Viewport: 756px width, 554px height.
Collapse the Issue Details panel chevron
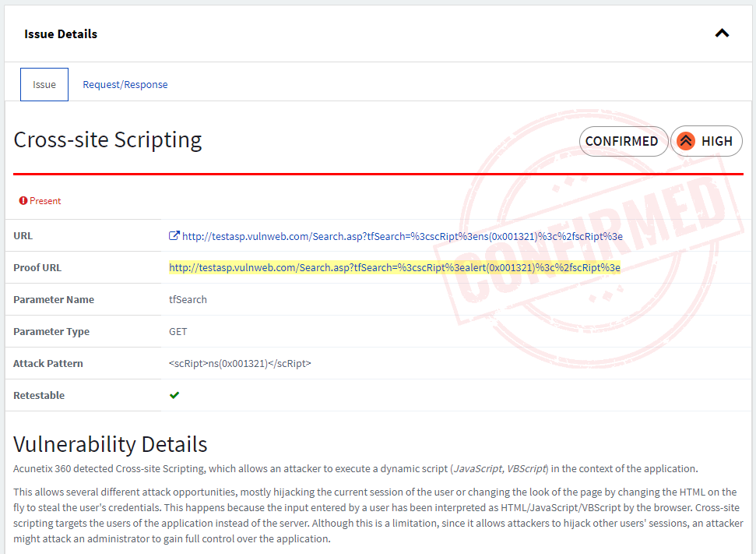pyautogui.click(x=722, y=34)
